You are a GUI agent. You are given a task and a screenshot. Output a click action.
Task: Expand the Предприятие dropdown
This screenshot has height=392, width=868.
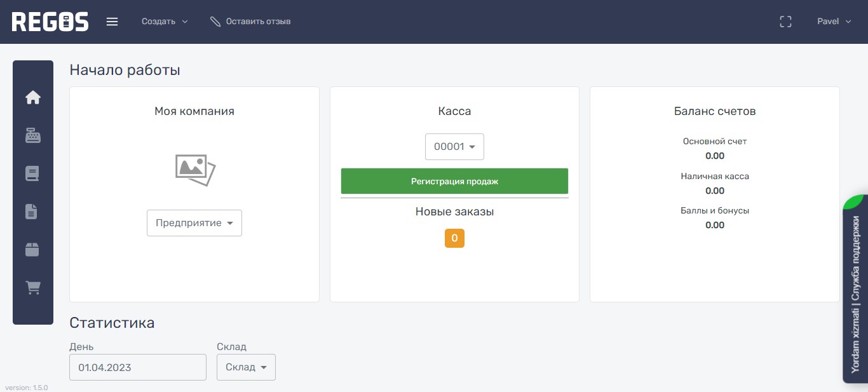pos(194,223)
